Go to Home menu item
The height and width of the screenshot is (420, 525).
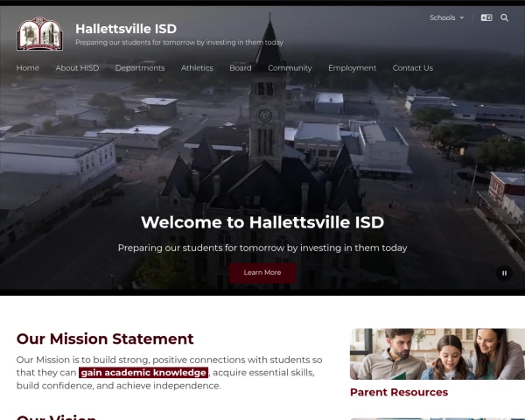pos(28,68)
